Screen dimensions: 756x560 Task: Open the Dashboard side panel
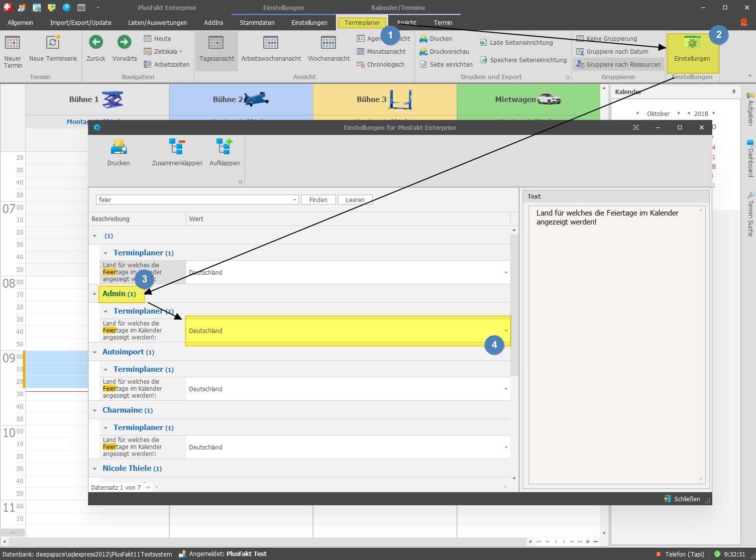[751, 159]
